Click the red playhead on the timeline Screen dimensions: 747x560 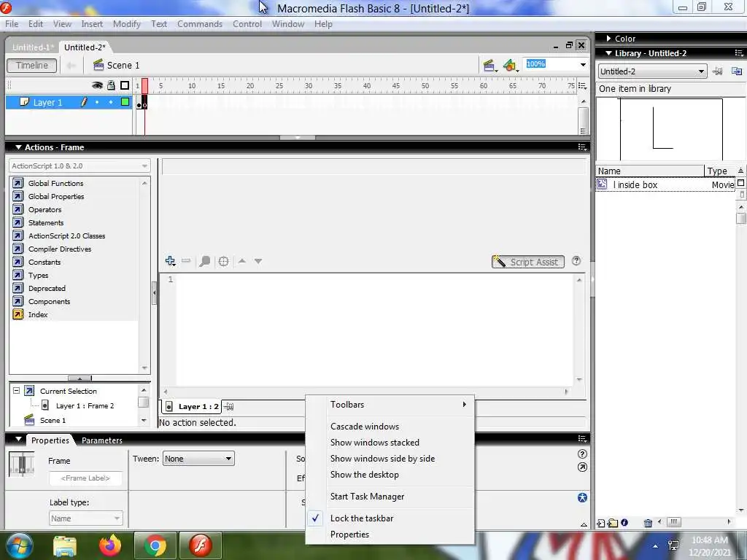pos(145,86)
